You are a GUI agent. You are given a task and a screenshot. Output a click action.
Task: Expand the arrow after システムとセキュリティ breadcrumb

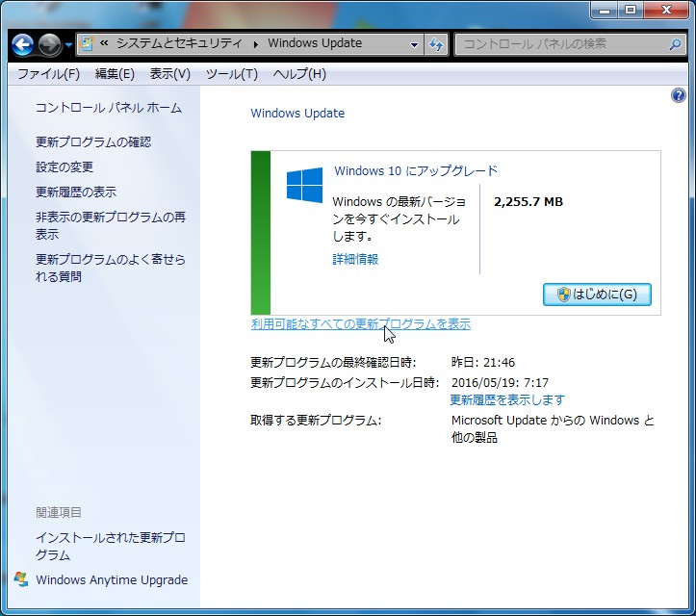click(x=256, y=44)
